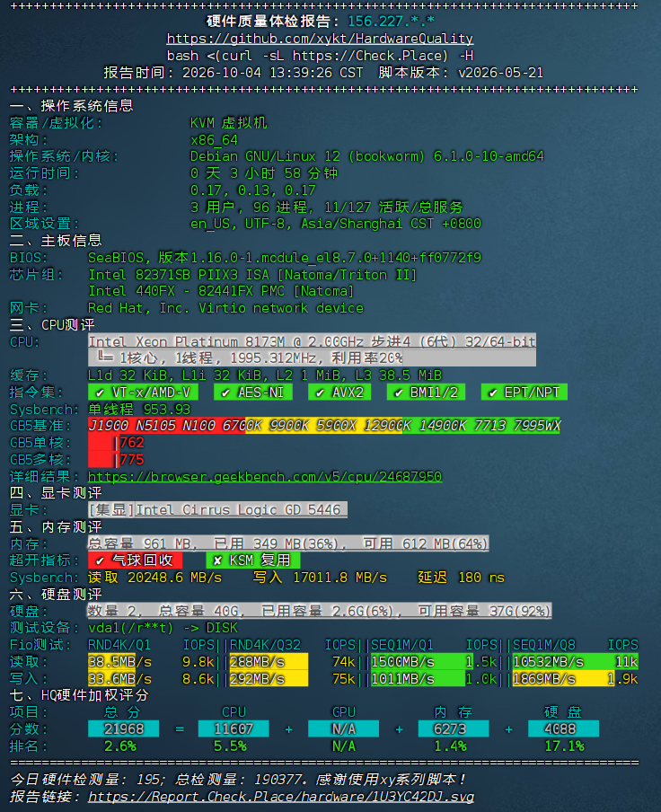
Task: Click the total score 21968 box
Action: [x=124, y=728]
